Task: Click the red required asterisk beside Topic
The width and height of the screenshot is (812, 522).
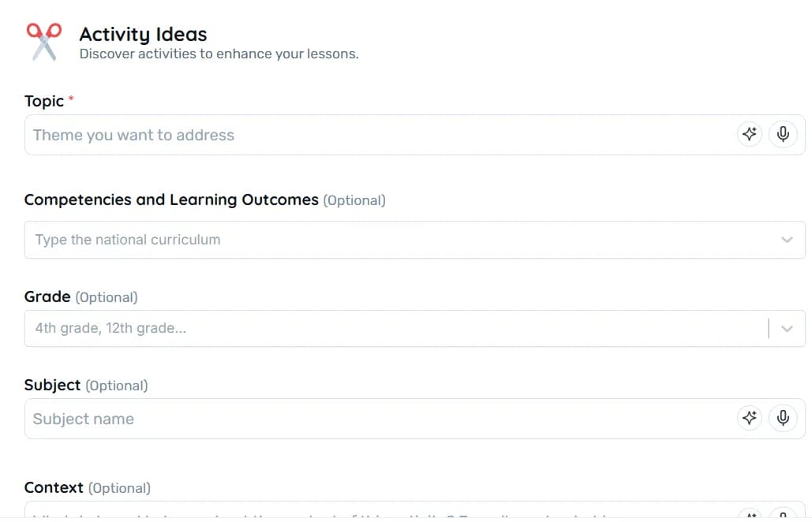Action: tap(72, 99)
